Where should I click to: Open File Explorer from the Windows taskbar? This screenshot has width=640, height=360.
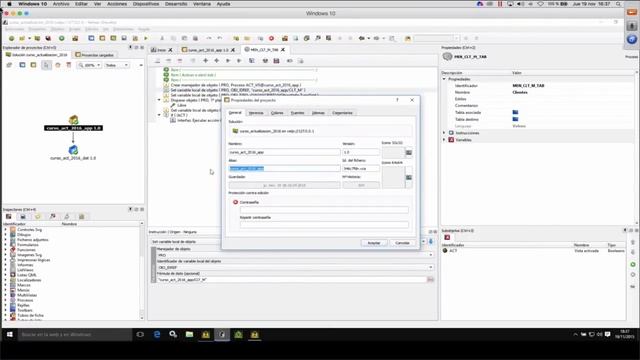click(189, 335)
